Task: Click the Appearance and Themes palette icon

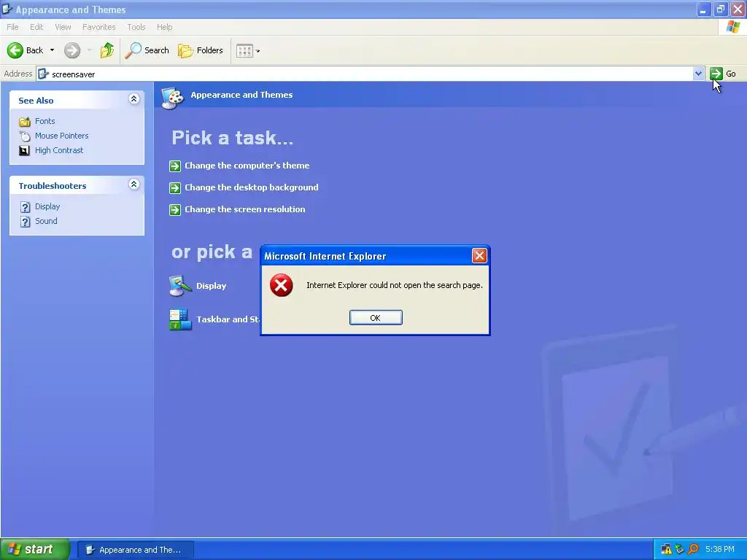Action: coord(172,98)
